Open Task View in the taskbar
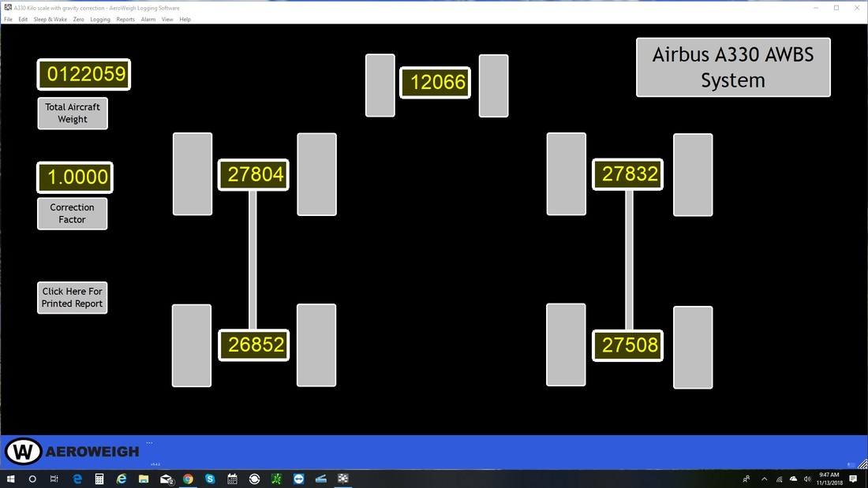The width and height of the screenshot is (868, 488). [x=54, y=479]
